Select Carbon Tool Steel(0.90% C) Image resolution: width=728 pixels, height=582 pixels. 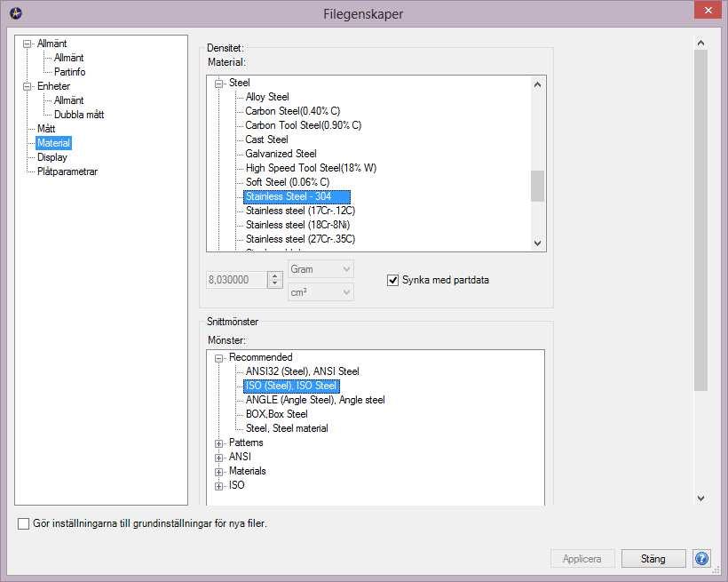pyautogui.click(x=303, y=125)
